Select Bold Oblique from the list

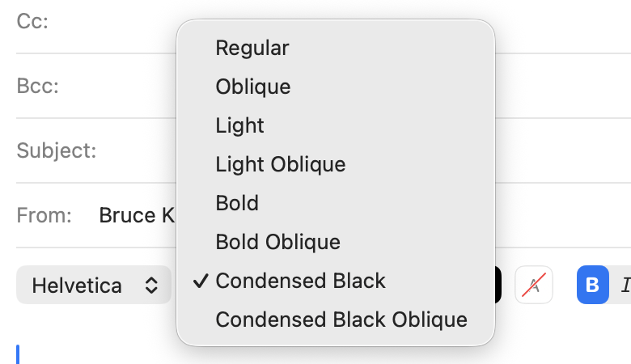[277, 241]
